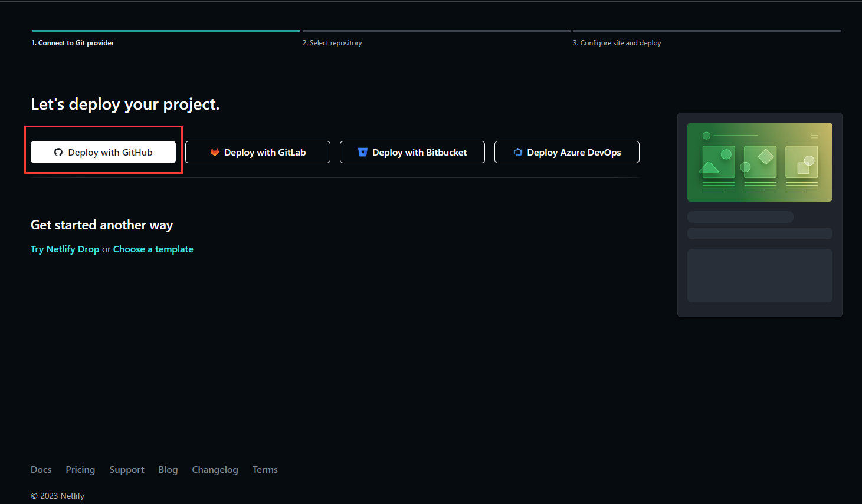Open the Changelog page

coord(215,469)
